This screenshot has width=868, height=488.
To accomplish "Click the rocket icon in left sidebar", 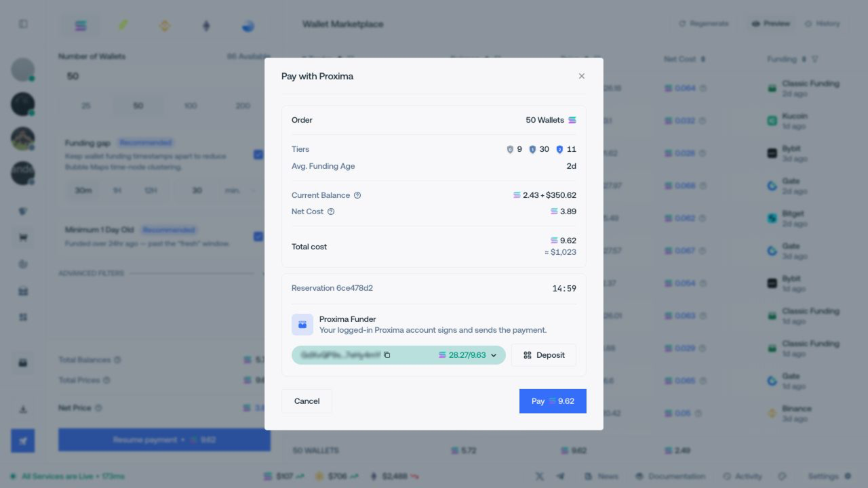I will [23, 441].
